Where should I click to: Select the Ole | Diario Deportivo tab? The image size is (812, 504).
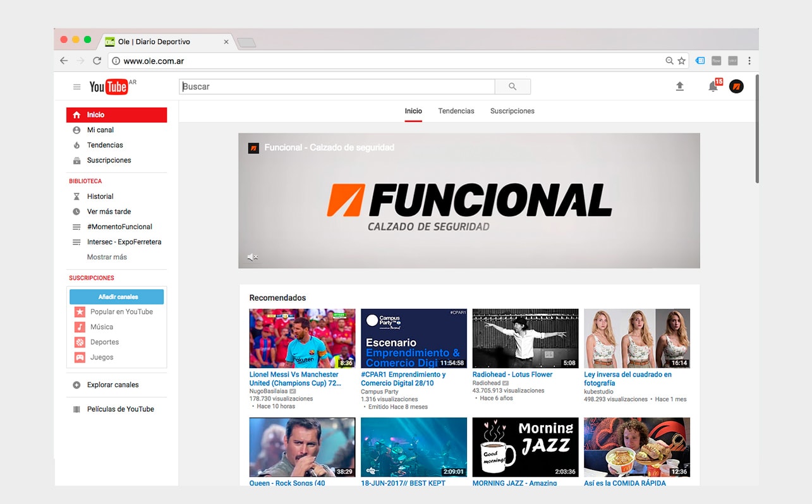(166, 42)
